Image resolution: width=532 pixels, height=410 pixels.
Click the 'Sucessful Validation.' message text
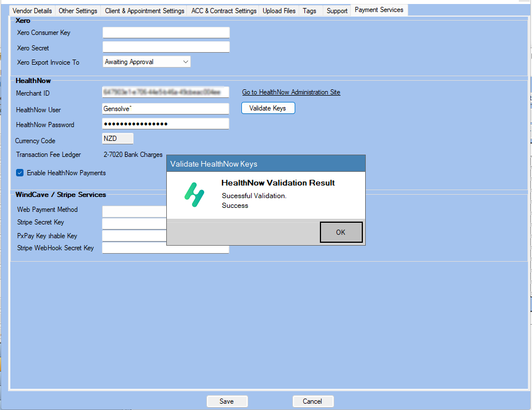click(x=254, y=195)
